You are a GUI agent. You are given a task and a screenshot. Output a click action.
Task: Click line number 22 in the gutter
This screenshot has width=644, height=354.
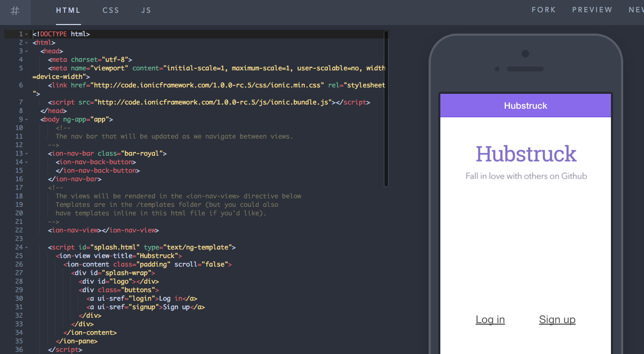click(x=19, y=230)
